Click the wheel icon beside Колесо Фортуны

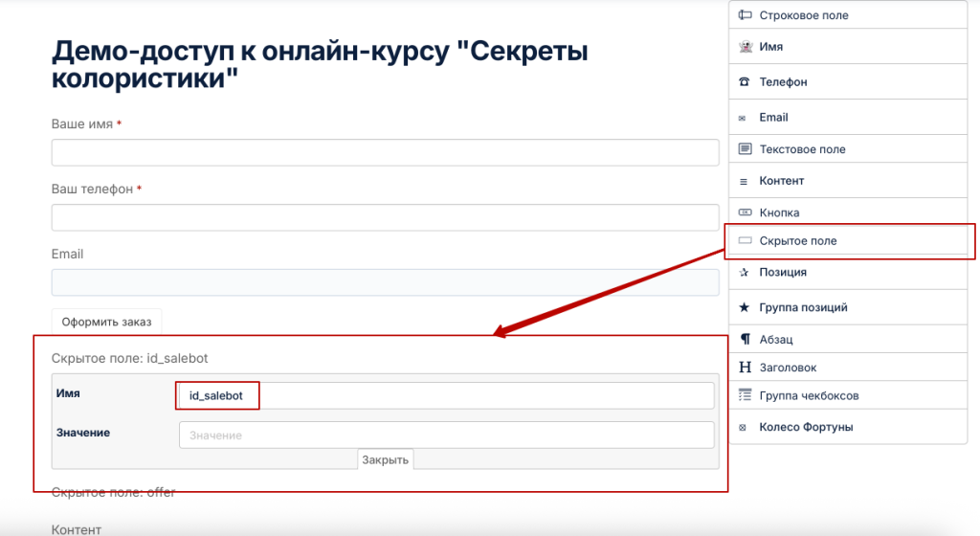pyautogui.click(x=743, y=428)
